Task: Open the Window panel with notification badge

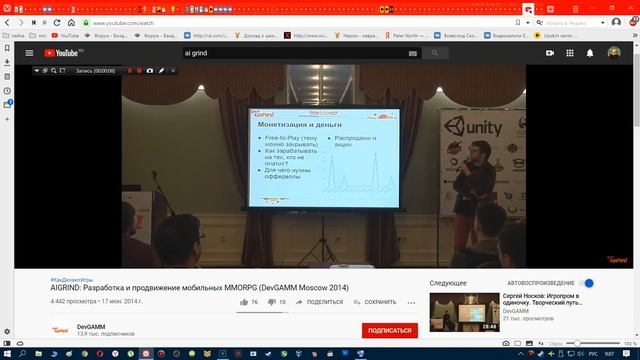Action: [7, 104]
